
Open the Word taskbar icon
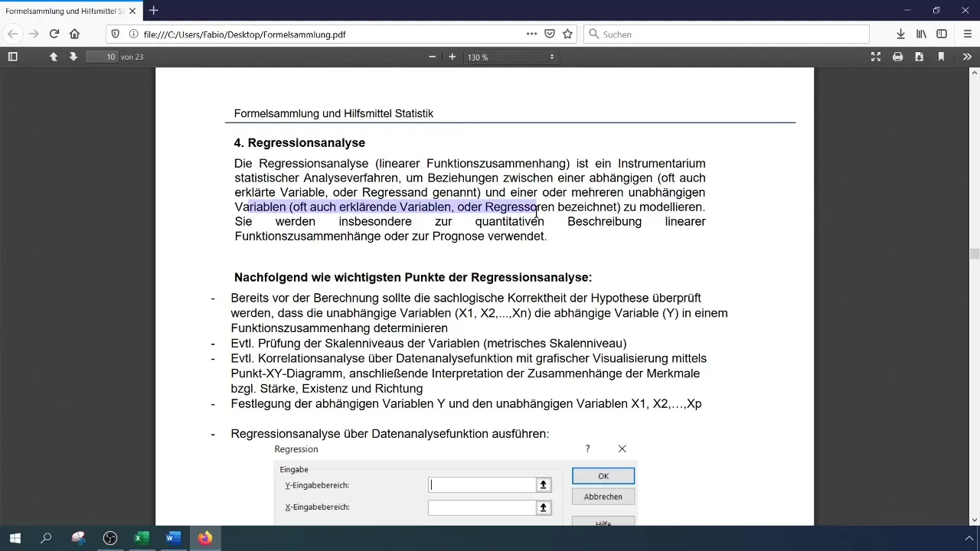(x=173, y=538)
